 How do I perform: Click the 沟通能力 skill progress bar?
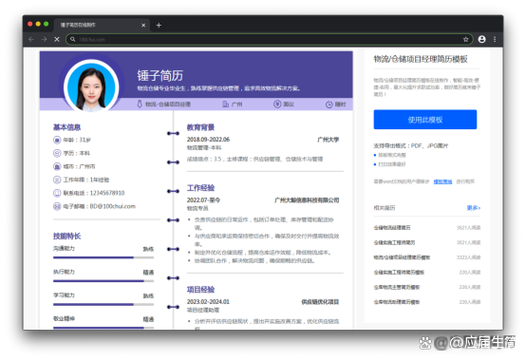coord(103,258)
